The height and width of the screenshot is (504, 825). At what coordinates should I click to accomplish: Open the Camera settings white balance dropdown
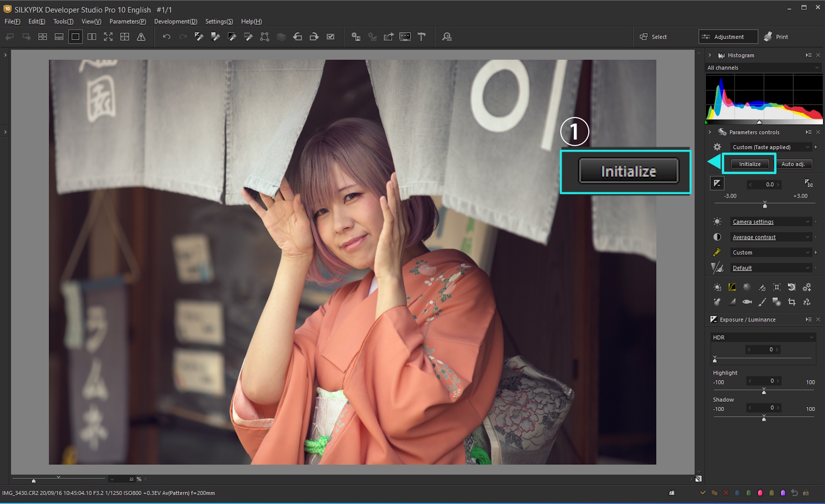(x=771, y=222)
